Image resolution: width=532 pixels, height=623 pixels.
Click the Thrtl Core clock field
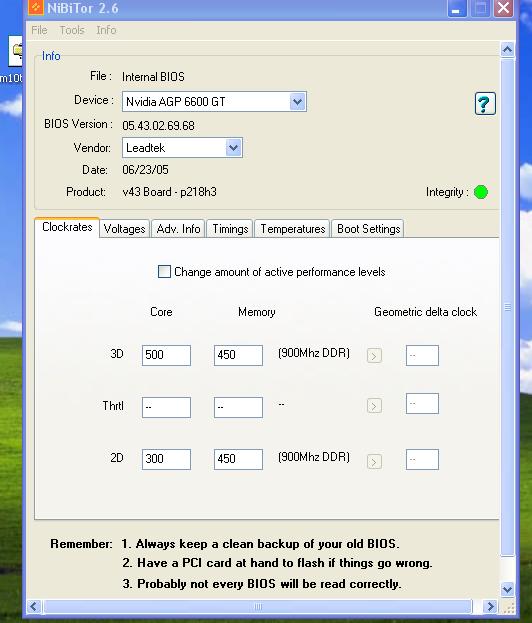pos(166,407)
